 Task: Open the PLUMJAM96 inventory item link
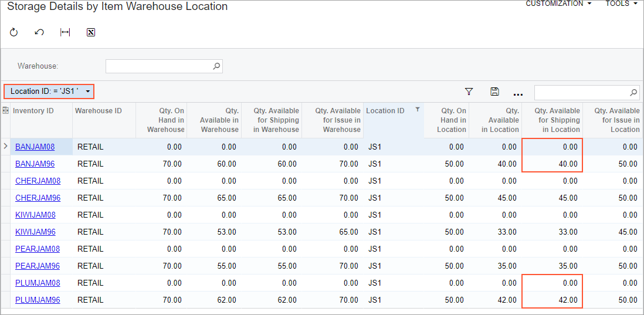38,300
